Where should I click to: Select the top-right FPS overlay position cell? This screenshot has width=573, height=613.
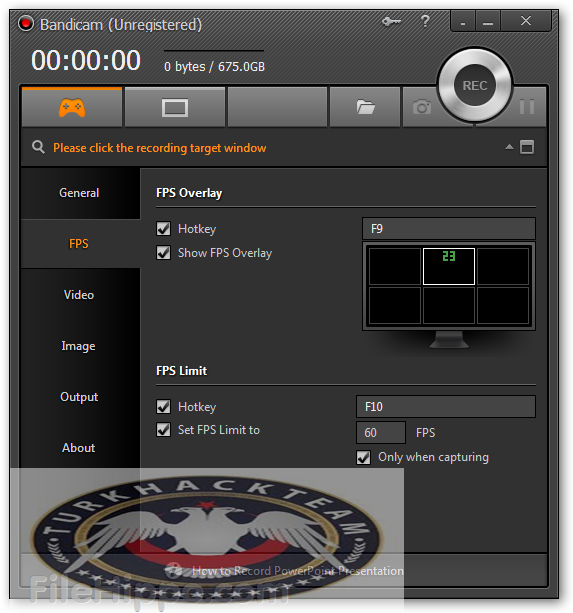point(503,266)
